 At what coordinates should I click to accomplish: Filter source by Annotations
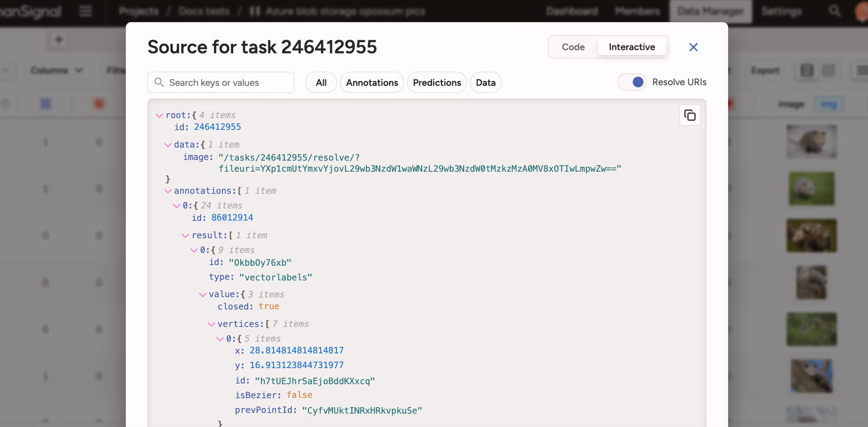coord(372,82)
